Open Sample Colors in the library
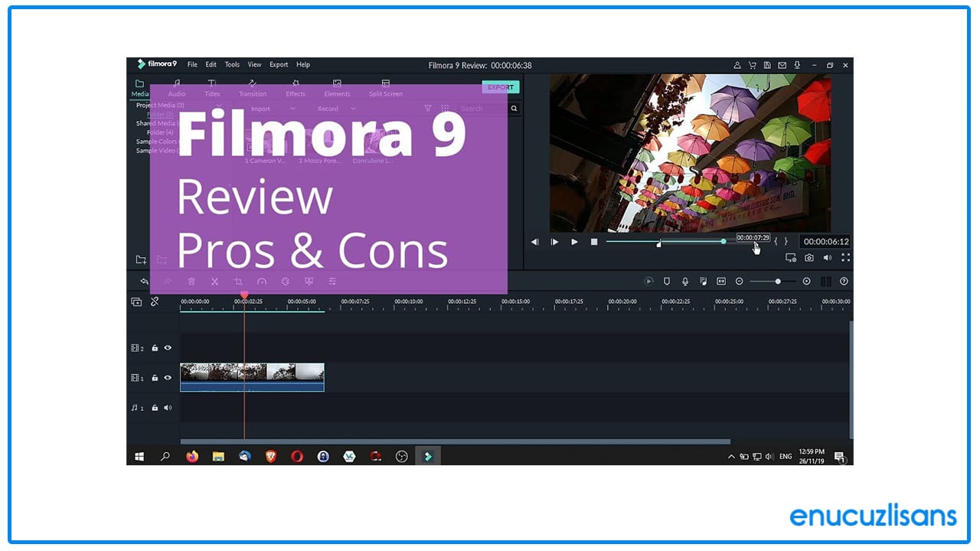 (x=157, y=142)
